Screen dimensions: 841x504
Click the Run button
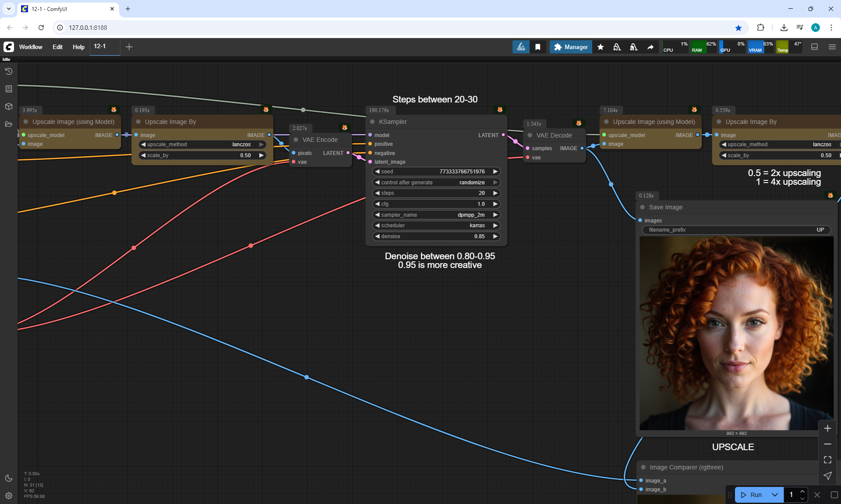(x=752, y=495)
